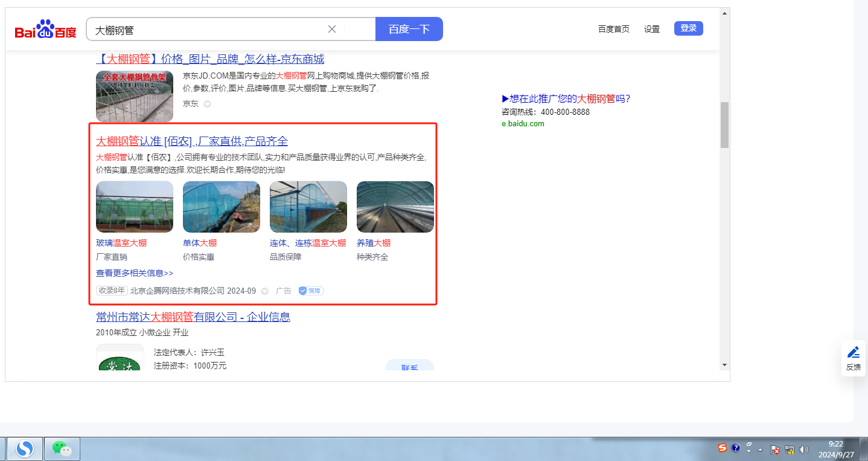Open the 百度首页 link
868x461 pixels.
[x=614, y=29]
